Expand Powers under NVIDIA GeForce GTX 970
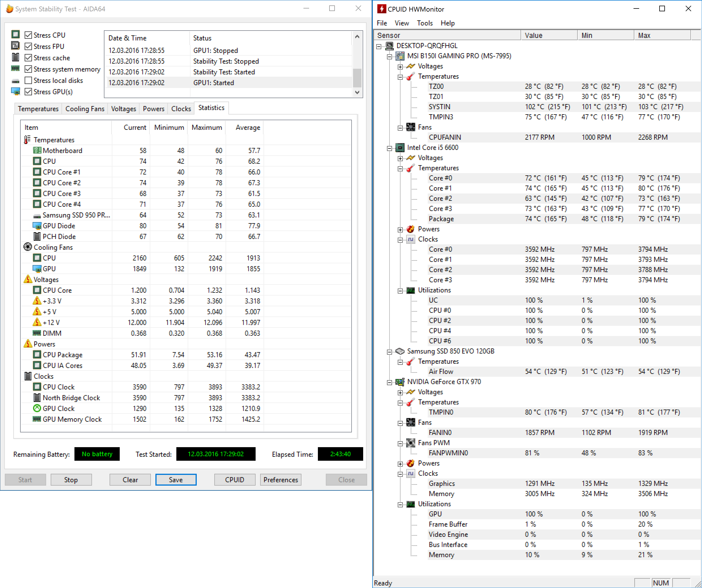Image resolution: width=702 pixels, height=588 pixels. tap(400, 464)
